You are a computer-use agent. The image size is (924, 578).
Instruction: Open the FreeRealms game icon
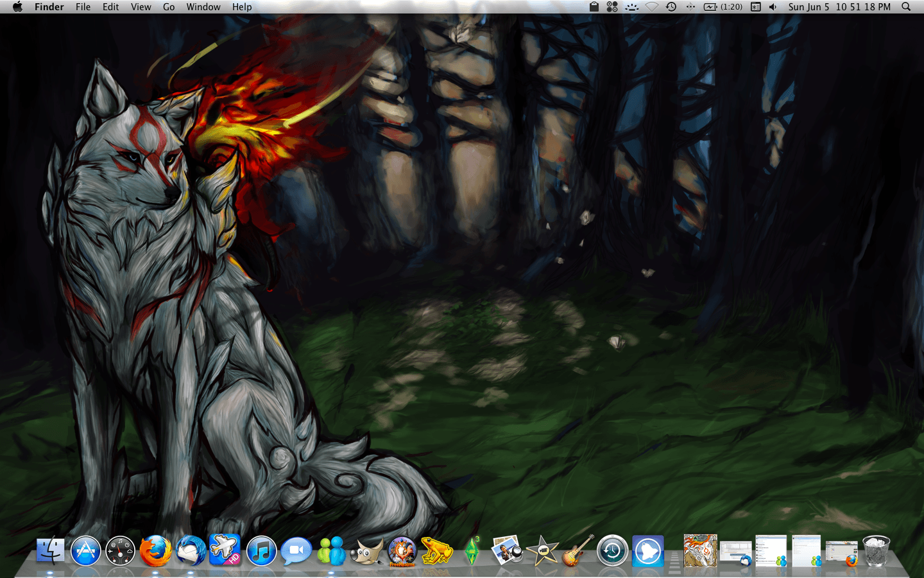tap(402, 551)
